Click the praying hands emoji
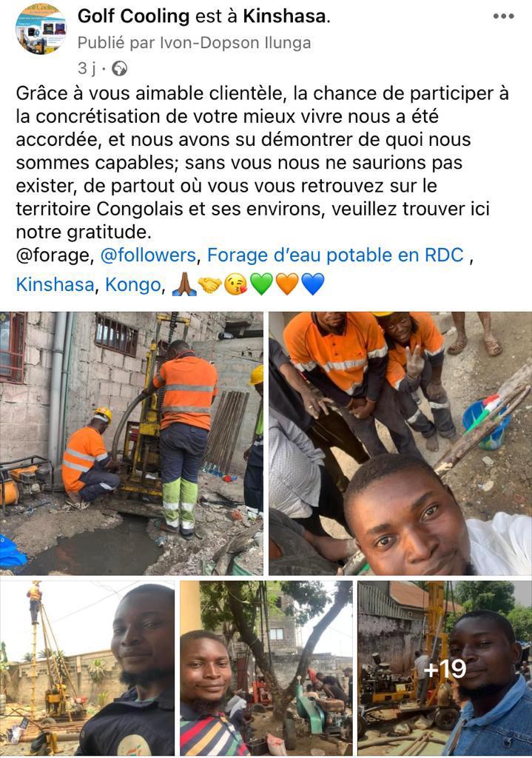The height and width of the screenshot is (758, 532). pyautogui.click(x=184, y=284)
